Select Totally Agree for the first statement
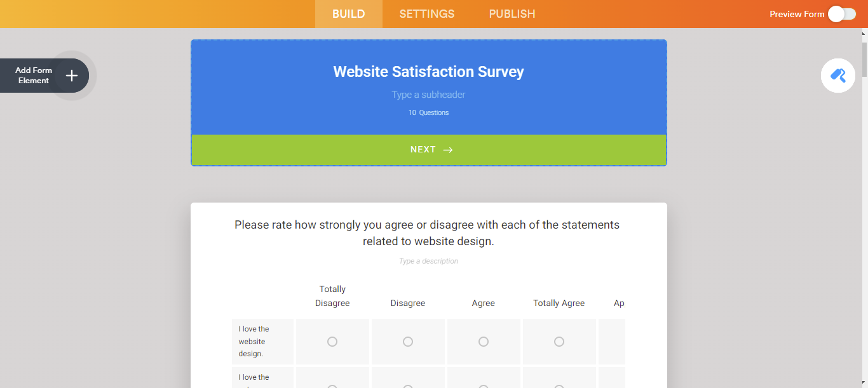 coord(559,341)
